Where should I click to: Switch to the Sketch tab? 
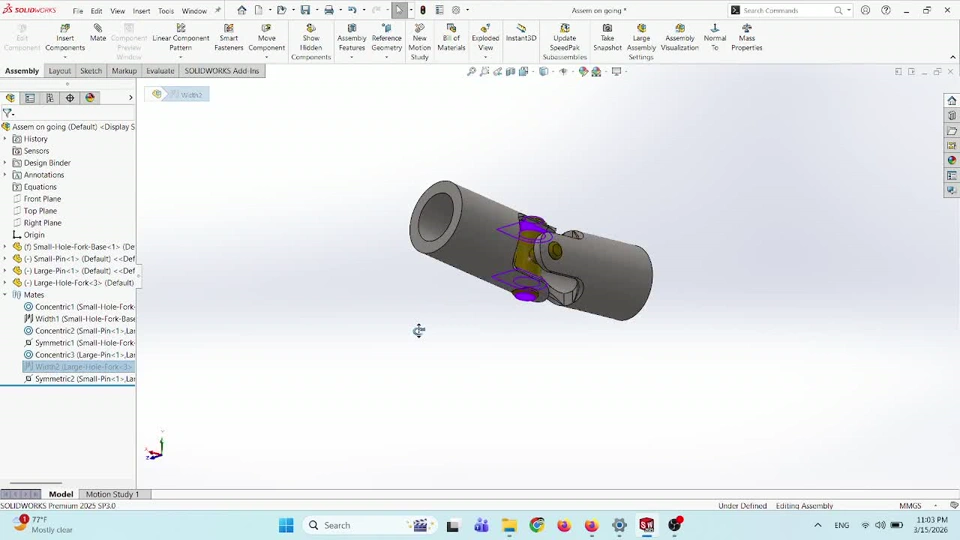(91, 71)
